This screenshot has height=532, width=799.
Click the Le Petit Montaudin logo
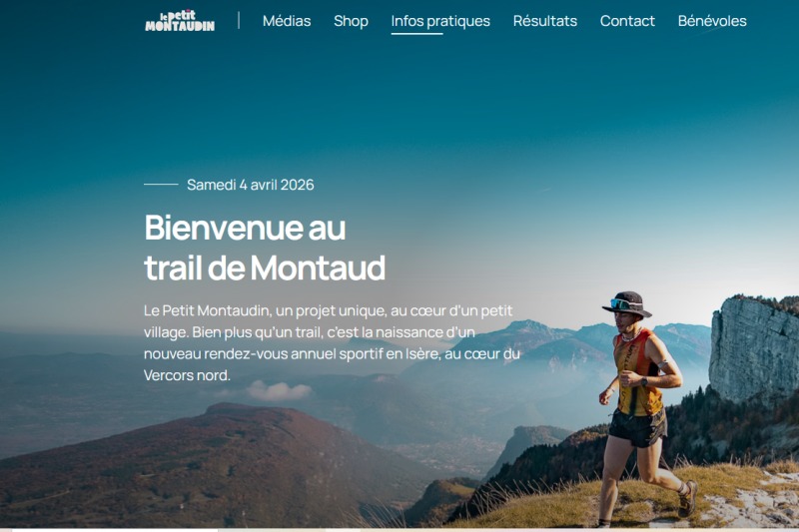[180, 21]
